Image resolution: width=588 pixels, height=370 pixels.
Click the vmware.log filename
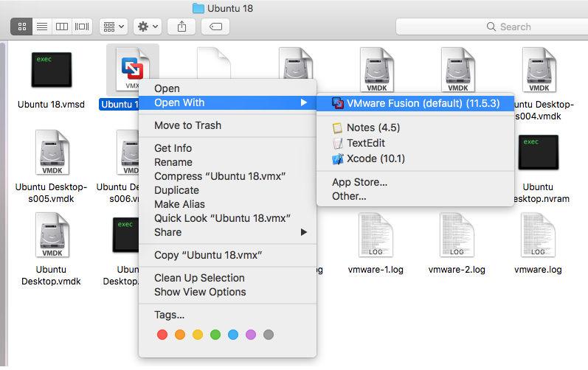[538, 270]
